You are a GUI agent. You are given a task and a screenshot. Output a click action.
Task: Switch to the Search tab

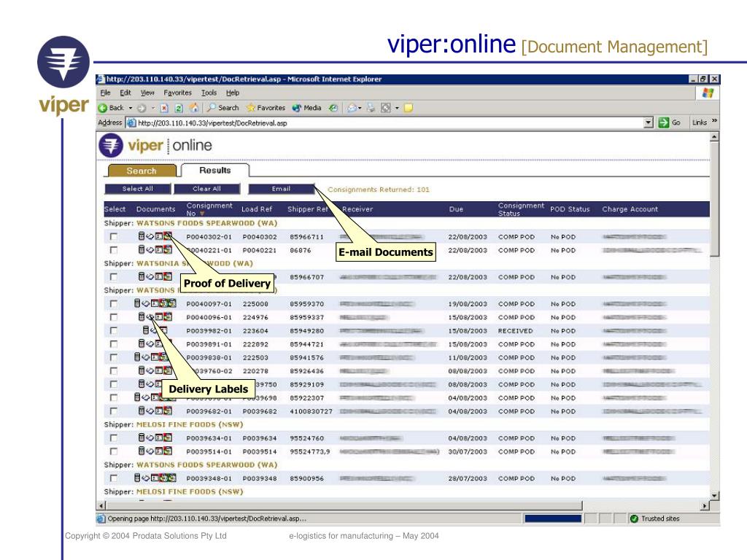point(142,171)
